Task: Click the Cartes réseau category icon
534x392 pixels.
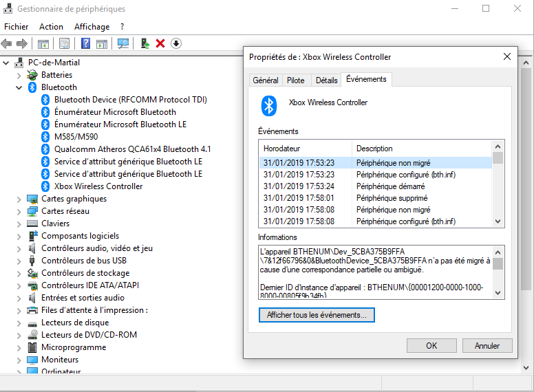Action: [x=32, y=211]
